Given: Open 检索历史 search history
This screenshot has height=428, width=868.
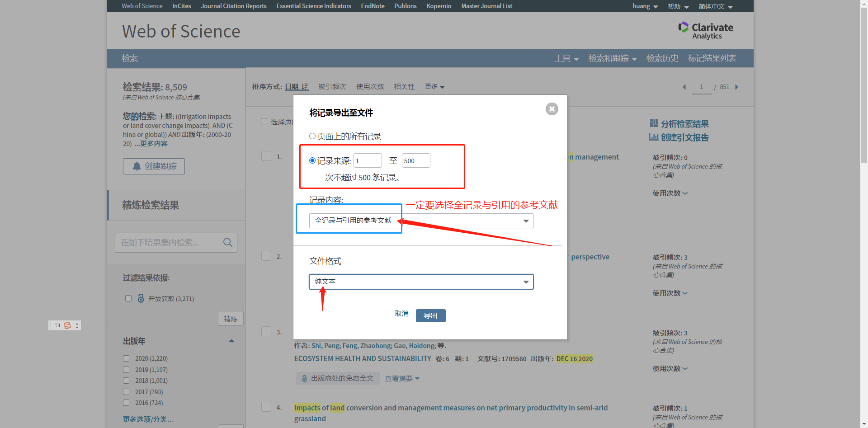Looking at the screenshot, I should tap(662, 58).
